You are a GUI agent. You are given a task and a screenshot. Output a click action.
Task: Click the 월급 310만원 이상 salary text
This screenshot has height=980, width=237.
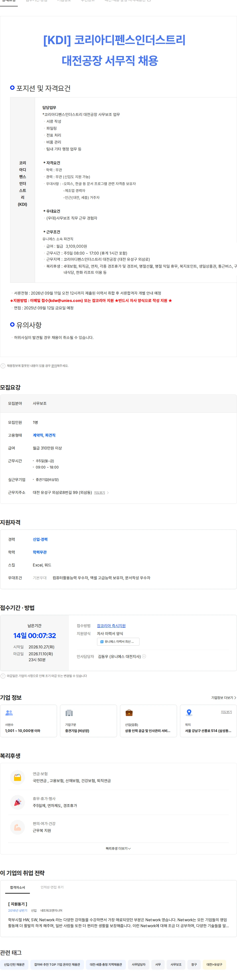47,448
